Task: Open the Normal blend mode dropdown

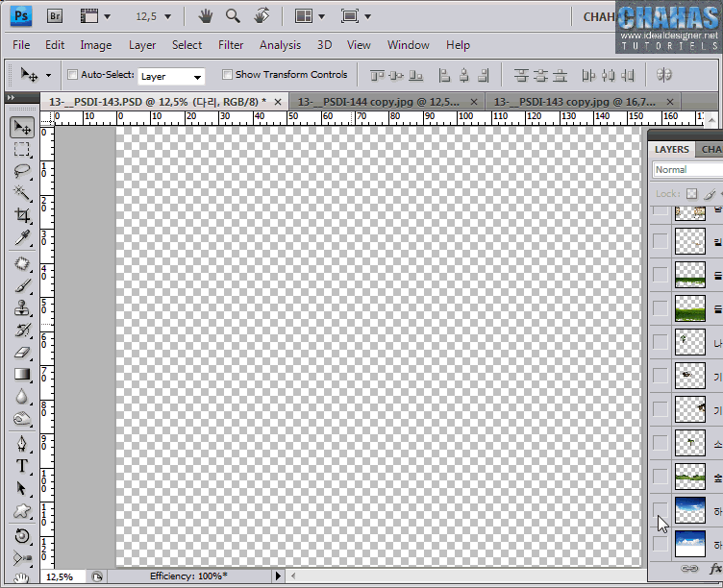Action: coord(687,170)
